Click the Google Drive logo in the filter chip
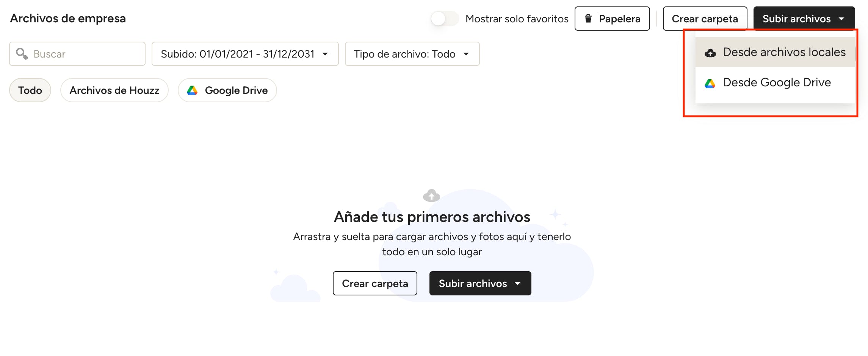 pyautogui.click(x=192, y=90)
